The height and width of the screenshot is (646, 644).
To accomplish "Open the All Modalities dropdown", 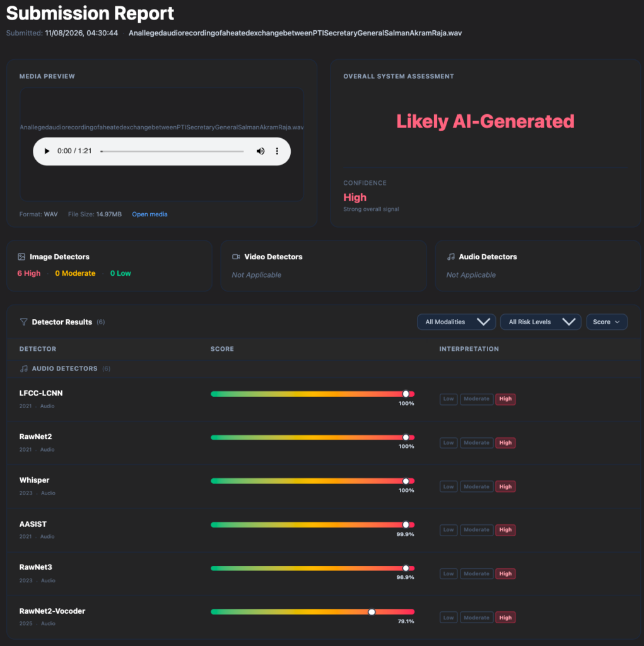I will coord(456,322).
